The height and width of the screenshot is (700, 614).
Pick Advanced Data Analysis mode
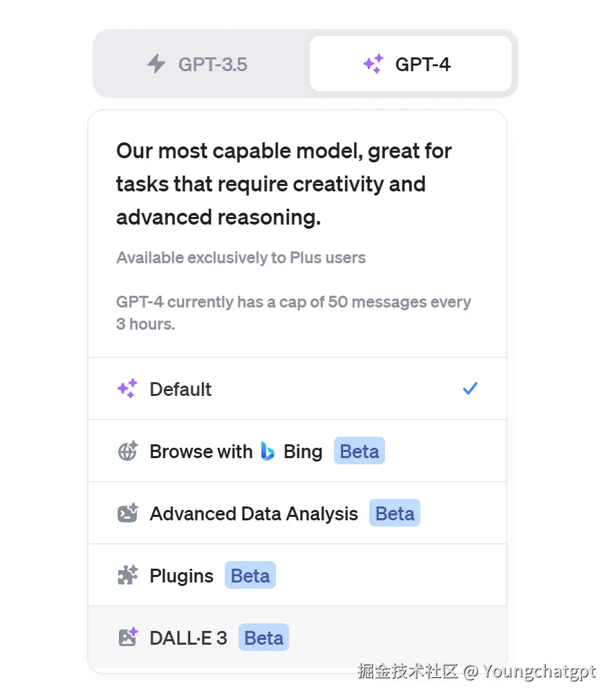(254, 514)
